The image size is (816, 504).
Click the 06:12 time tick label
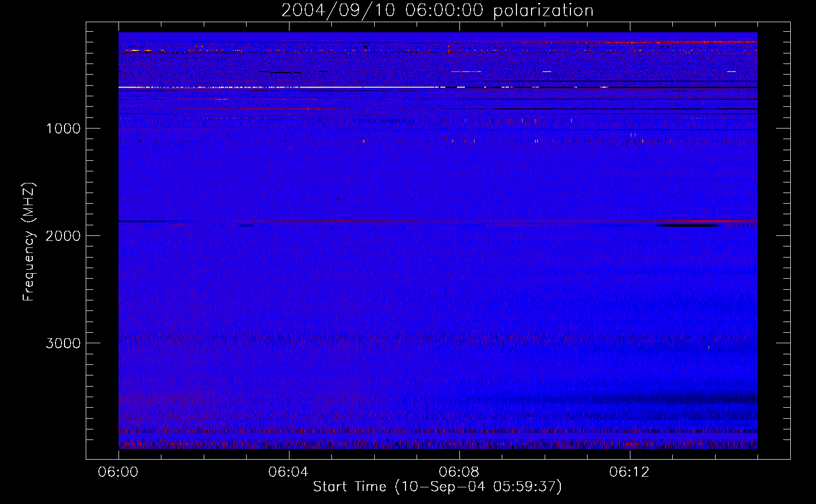629,472
